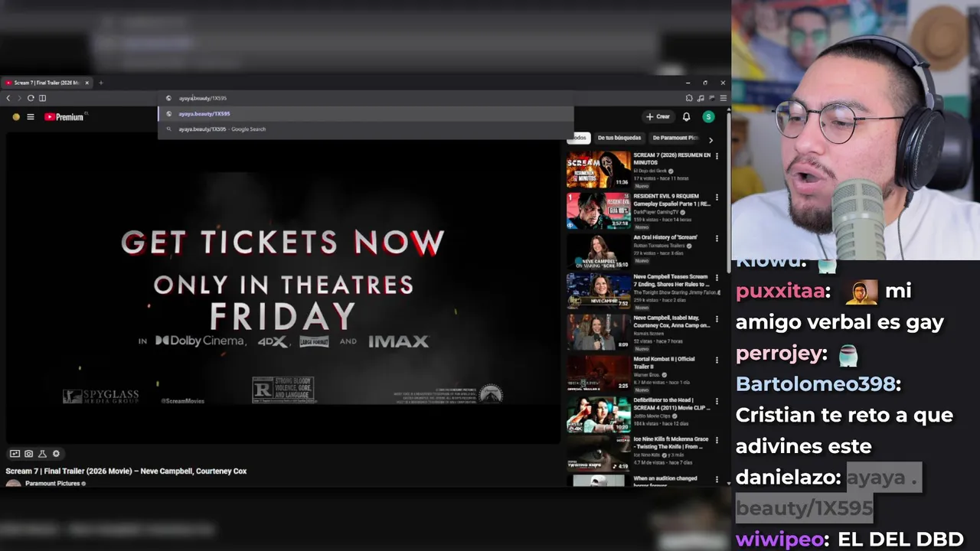Open options for Defibrillator to the Head clip

[x=717, y=401]
